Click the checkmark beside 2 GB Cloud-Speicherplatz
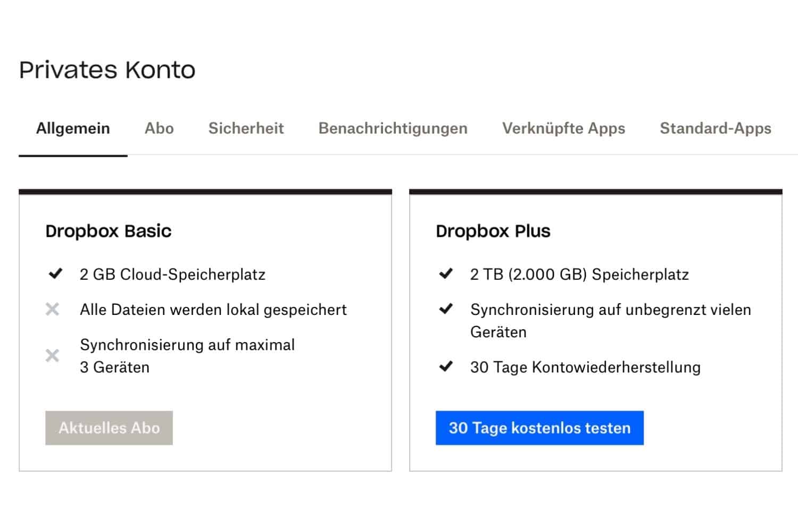The image size is (798, 532). coord(55,274)
